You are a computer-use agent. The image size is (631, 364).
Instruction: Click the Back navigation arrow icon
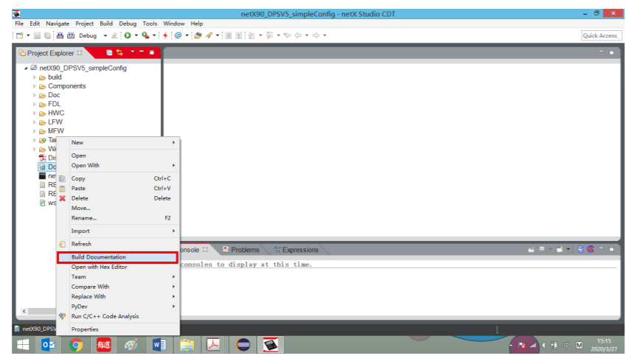click(x=299, y=35)
